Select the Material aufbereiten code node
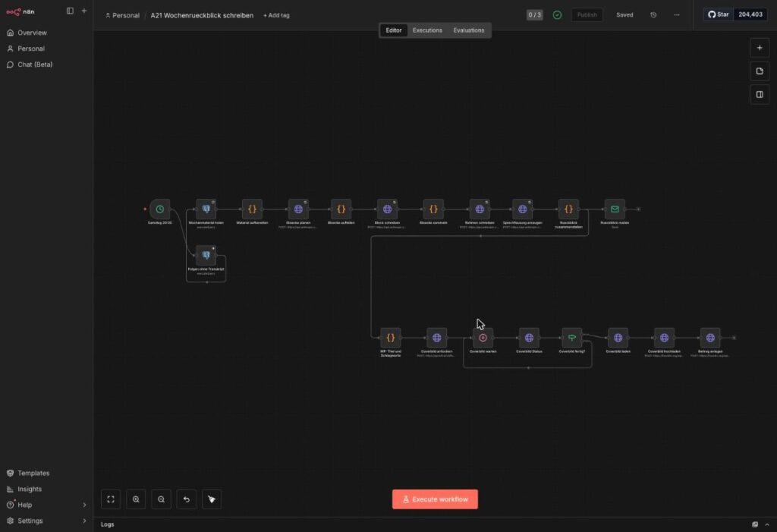Viewport: 777px width, 532px height. 252,209
